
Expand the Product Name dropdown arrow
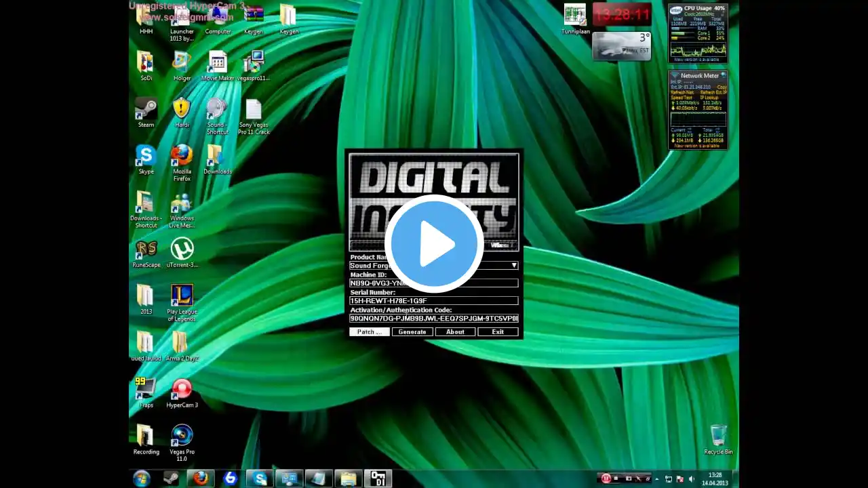click(x=514, y=266)
